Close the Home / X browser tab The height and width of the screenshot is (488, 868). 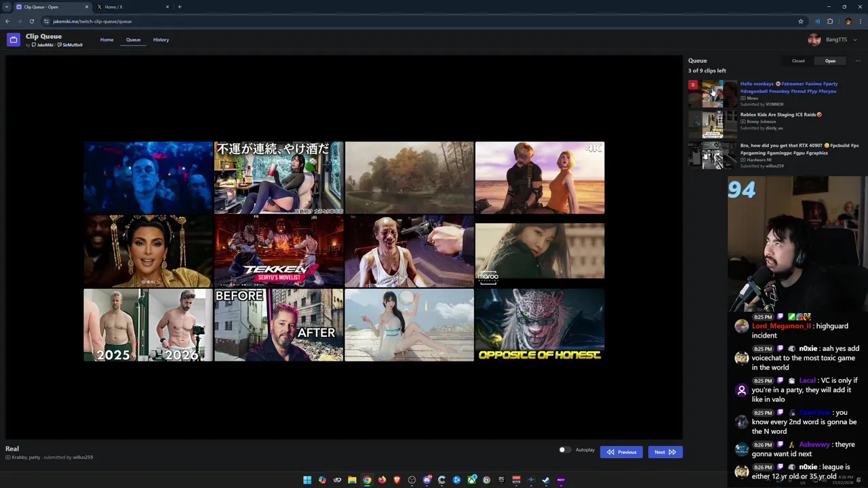(167, 7)
